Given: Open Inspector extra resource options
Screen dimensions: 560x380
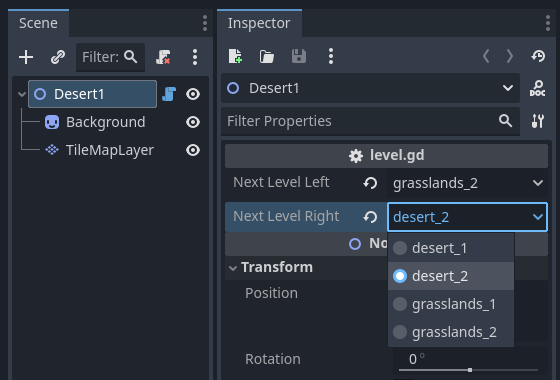Looking at the screenshot, I should [331, 56].
